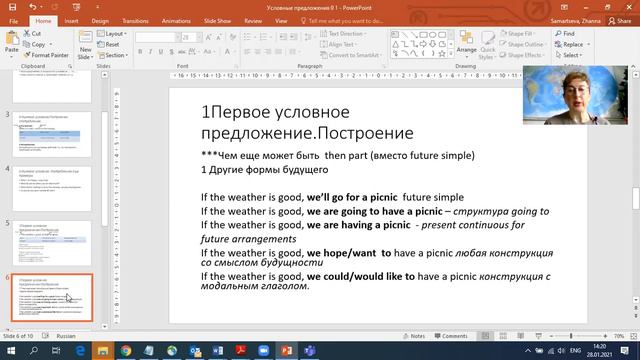Decrease list indent level
Viewport: 640px width, 360px height.
(x=283, y=38)
